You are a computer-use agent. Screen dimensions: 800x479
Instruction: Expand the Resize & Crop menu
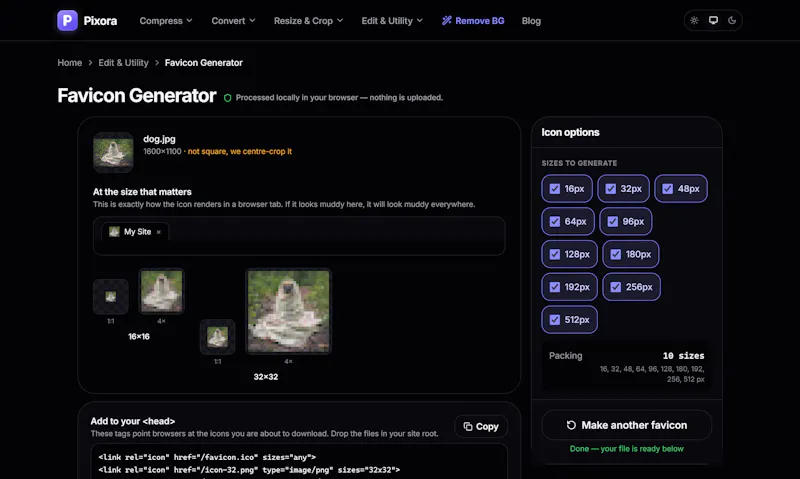point(308,21)
